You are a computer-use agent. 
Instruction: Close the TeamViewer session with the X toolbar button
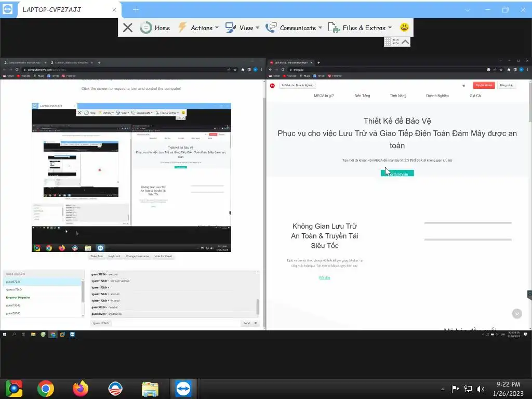(128, 28)
